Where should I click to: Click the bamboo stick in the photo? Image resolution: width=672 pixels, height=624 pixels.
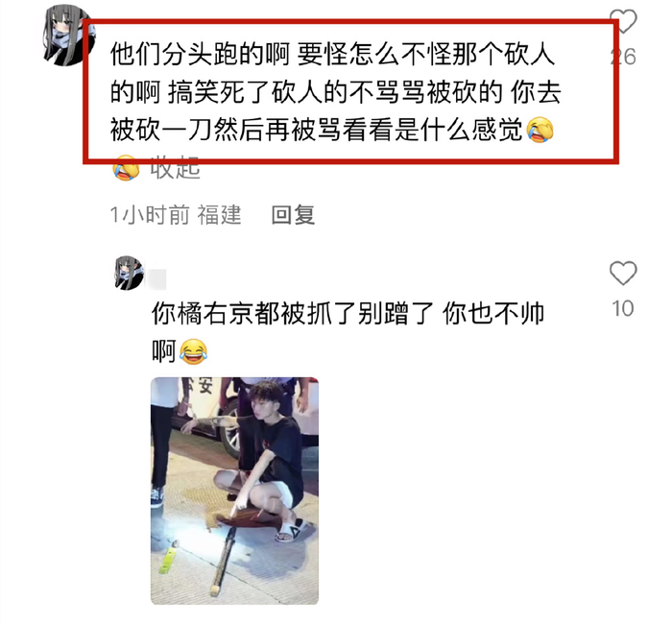tap(223, 562)
